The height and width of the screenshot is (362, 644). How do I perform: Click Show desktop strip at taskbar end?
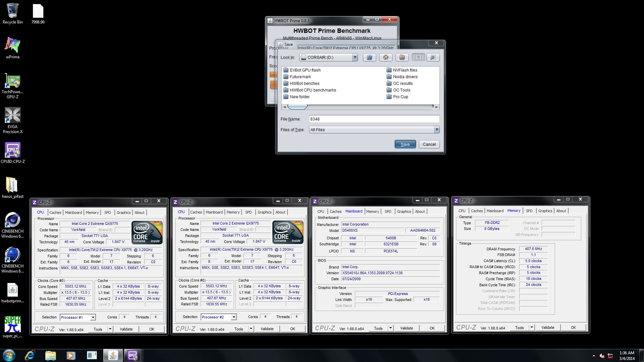point(642,355)
